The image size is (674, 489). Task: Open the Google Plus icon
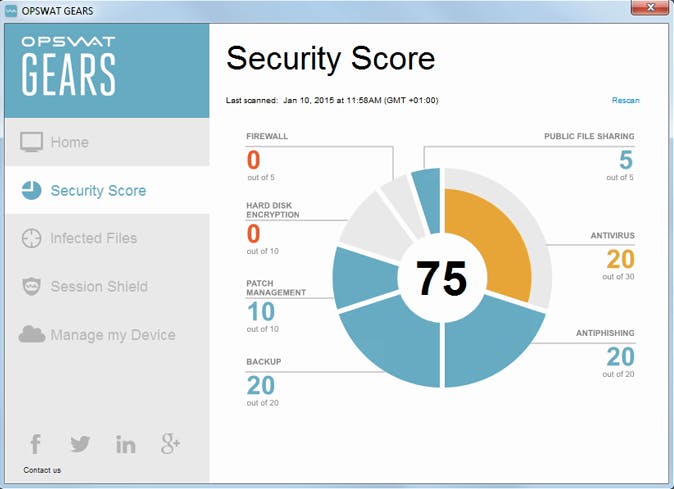(171, 444)
